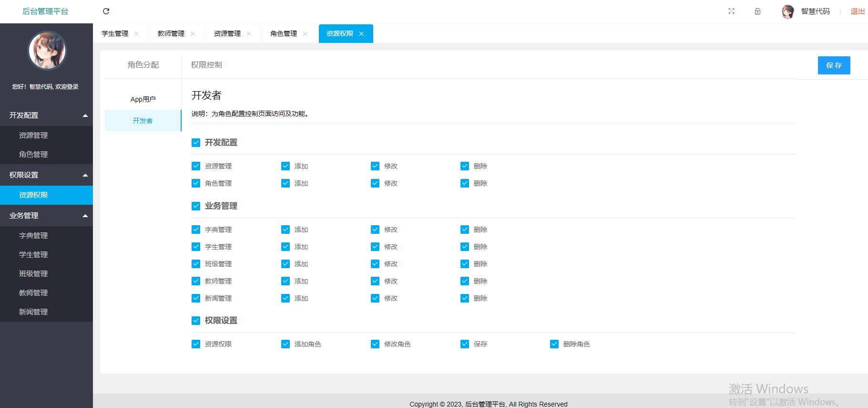
Task: Collapse the 权限设置 sidebar section
Action: click(85, 175)
